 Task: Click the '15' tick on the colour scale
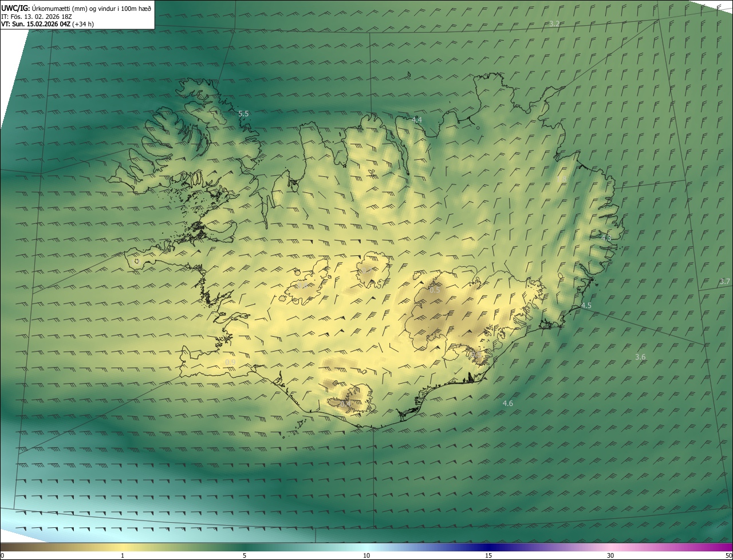pos(488,556)
